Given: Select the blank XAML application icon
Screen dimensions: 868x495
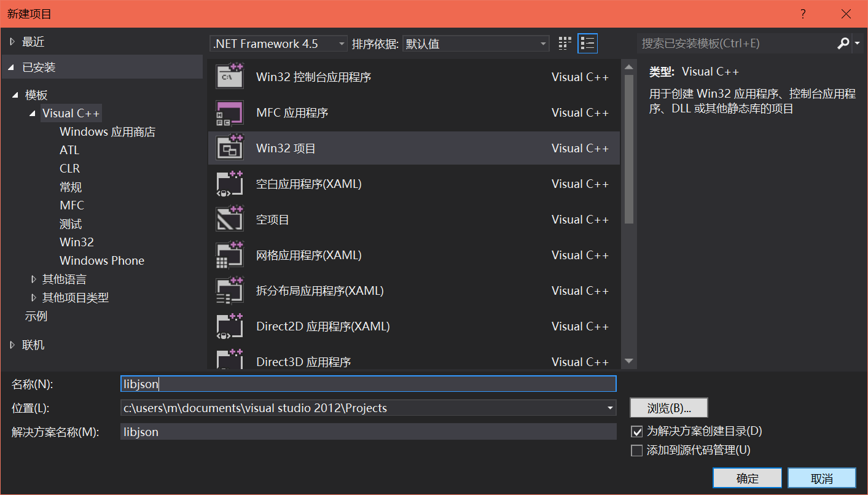Looking at the screenshot, I should 230,184.
